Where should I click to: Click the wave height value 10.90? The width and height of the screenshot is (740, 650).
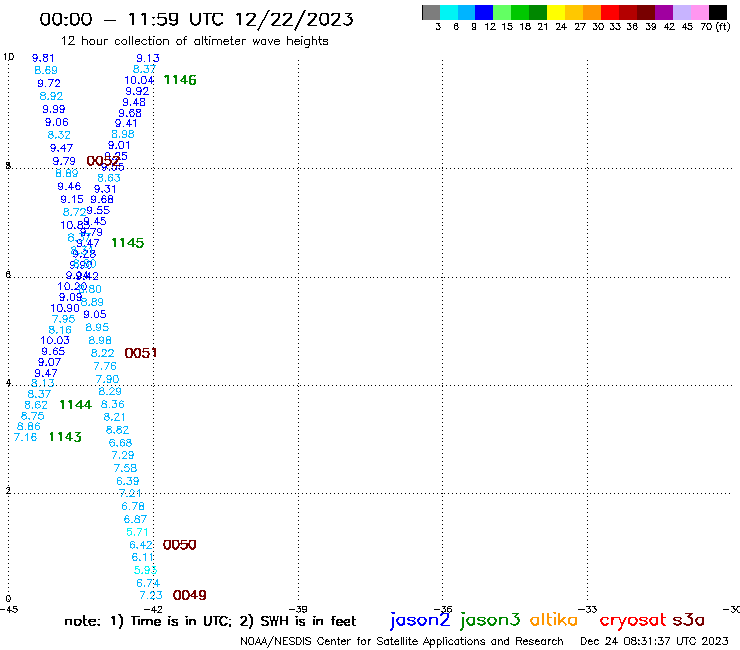coord(65,308)
